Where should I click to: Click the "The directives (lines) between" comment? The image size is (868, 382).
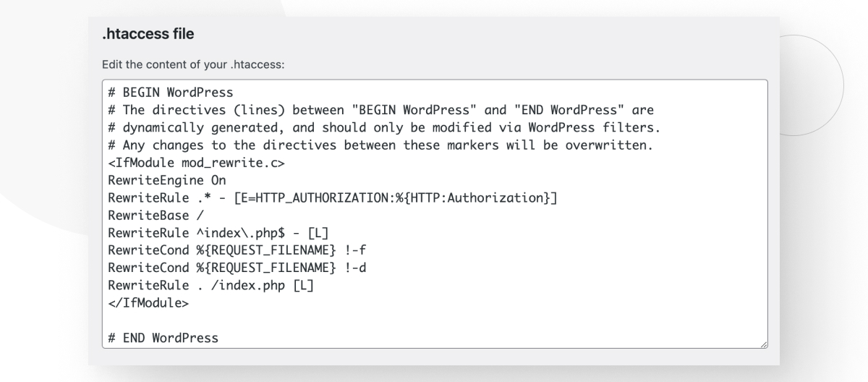click(381, 110)
